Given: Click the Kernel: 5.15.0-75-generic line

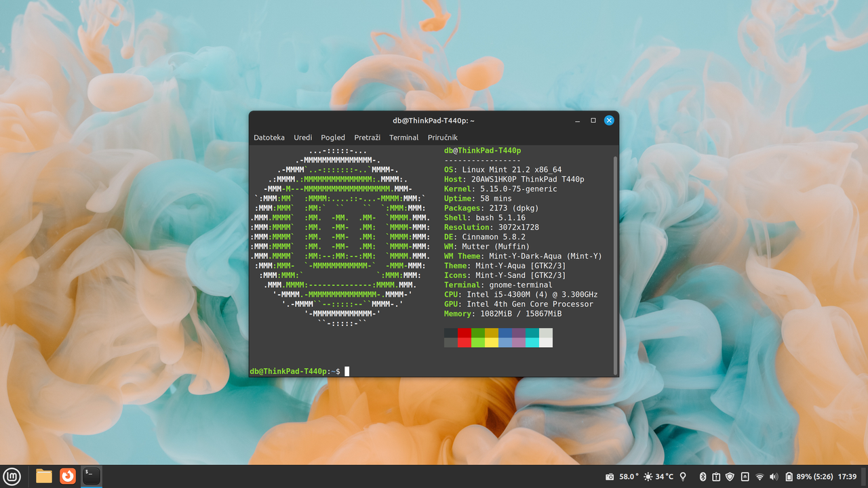Looking at the screenshot, I should click(500, 189).
